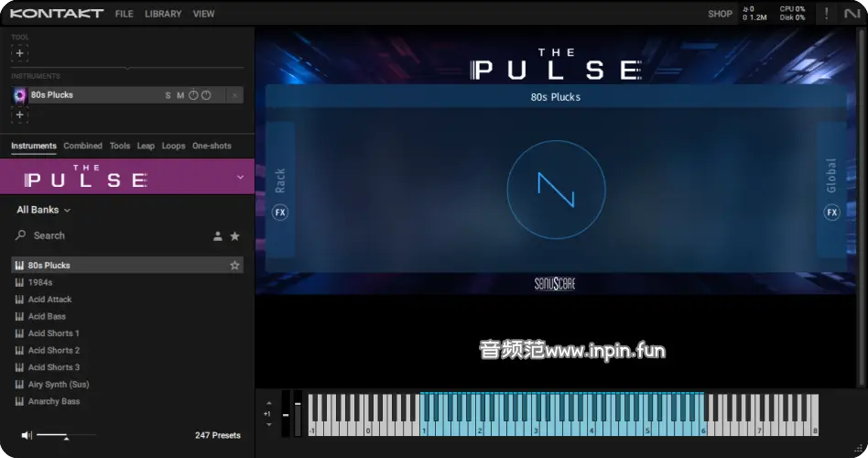868x458 pixels.
Task: Click the 80s Plucks instrument thumbnail icon
Action: click(x=19, y=95)
